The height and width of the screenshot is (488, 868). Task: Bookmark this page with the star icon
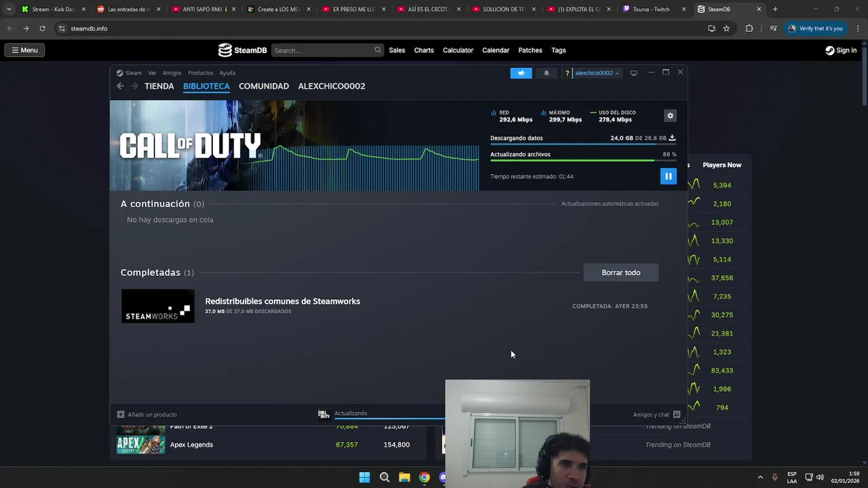[x=726, y=28]
